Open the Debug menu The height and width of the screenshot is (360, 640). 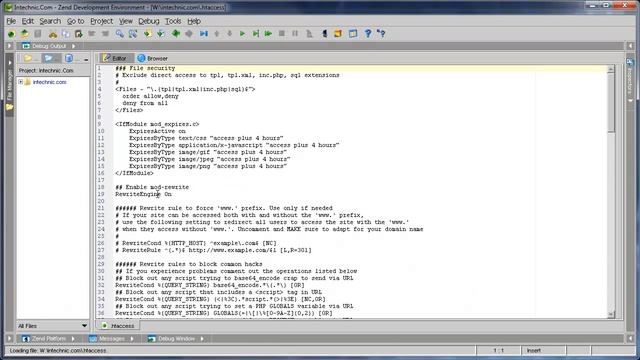click(x=149, y=21)
